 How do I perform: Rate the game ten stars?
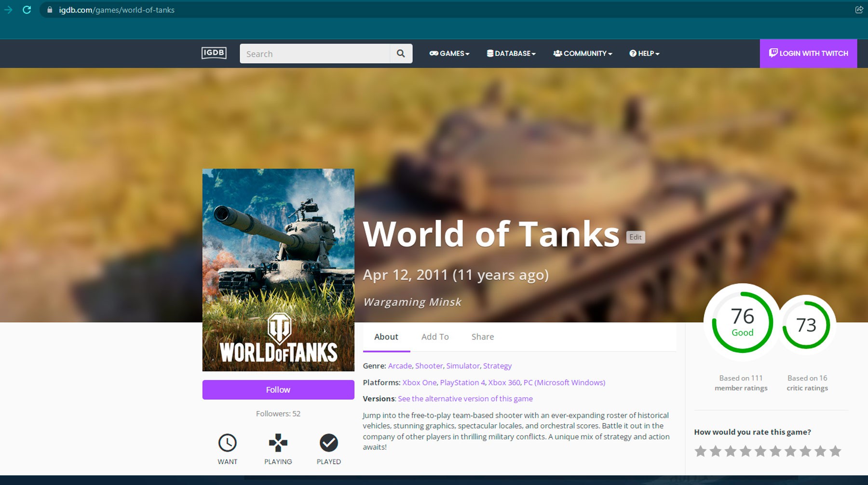[835, 451]
